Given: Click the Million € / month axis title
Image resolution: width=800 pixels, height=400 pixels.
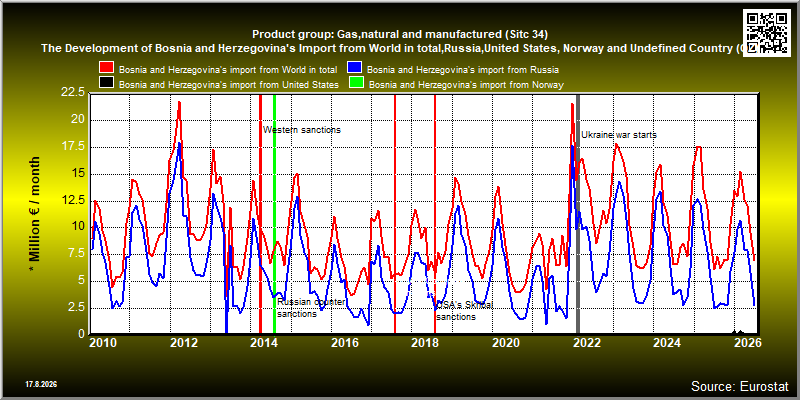Looking at the screenshot, I should click(x=34, y=214).
